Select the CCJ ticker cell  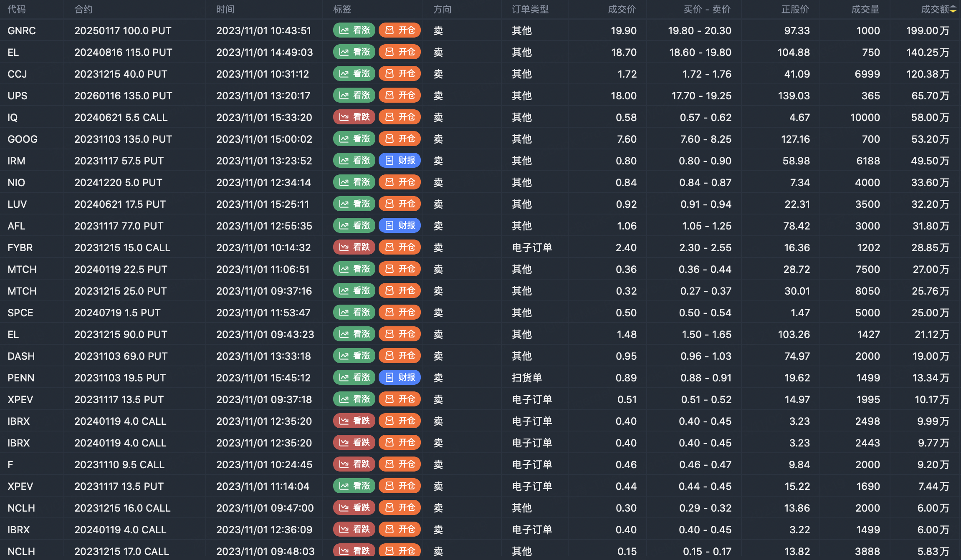pos(17,74)
